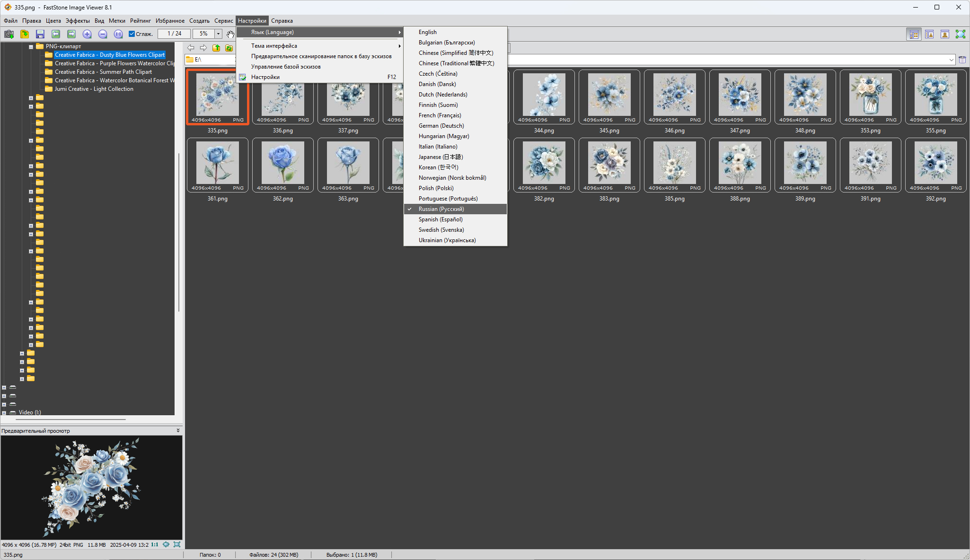This screenshot has width=970, height=560.
Task: Click the recycle bin icon near address bar
Action: [x=962, y=60]
